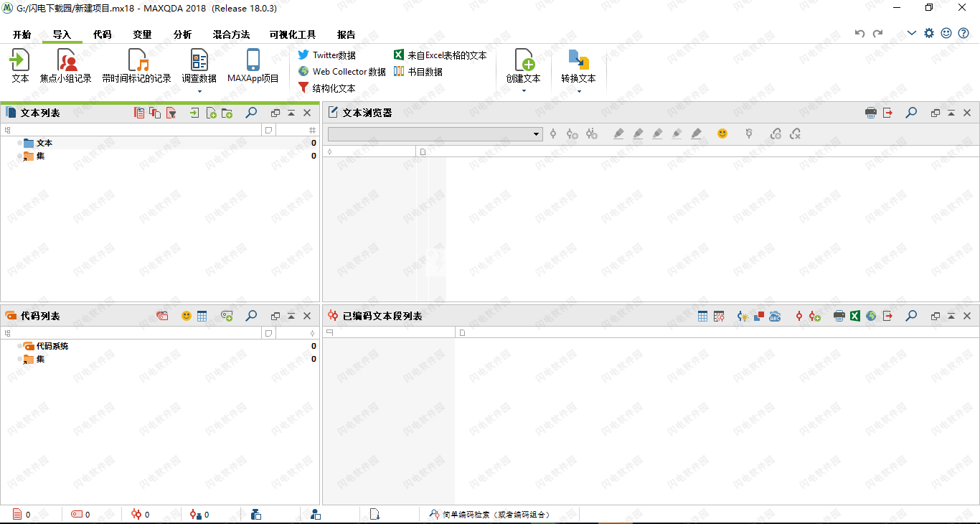Toggle reset code activations in 代码列表
The width and height of the screenshot is (980, 524).
163,316
